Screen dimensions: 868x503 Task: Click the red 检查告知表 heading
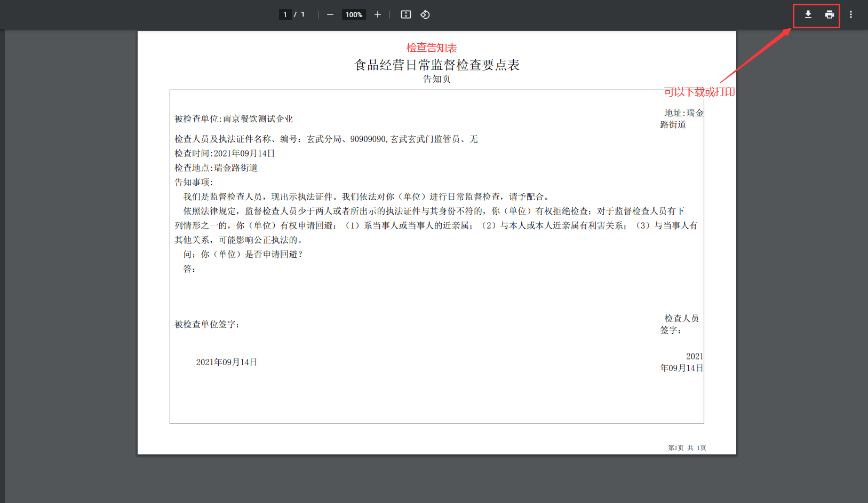pos(432,48)
